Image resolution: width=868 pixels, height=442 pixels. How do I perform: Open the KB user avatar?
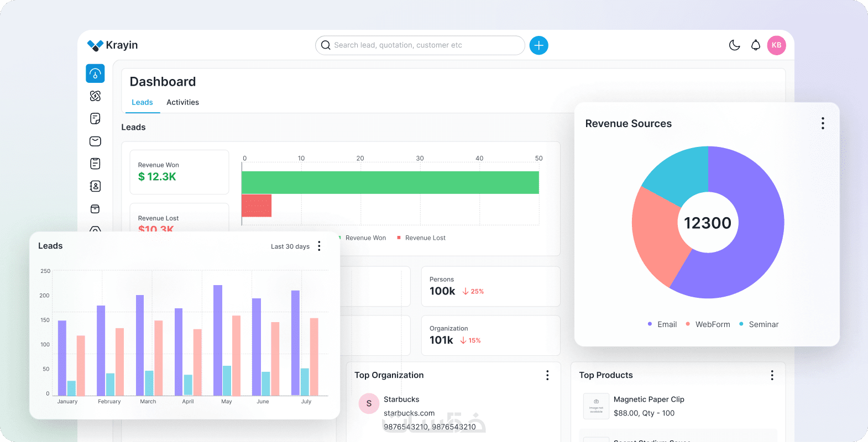tap(777, 45)
